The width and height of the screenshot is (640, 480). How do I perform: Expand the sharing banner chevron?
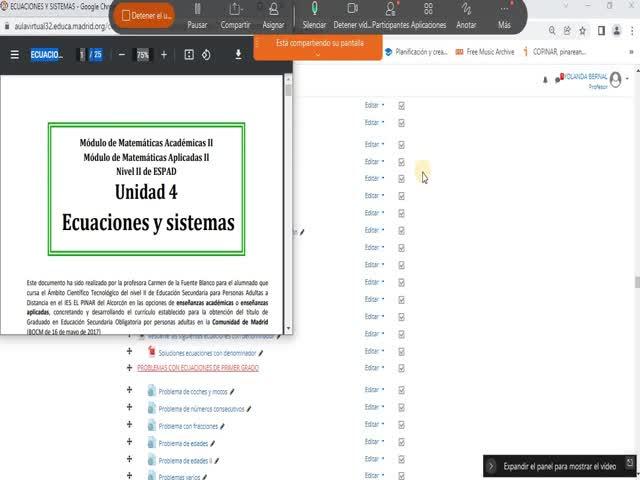318,54
